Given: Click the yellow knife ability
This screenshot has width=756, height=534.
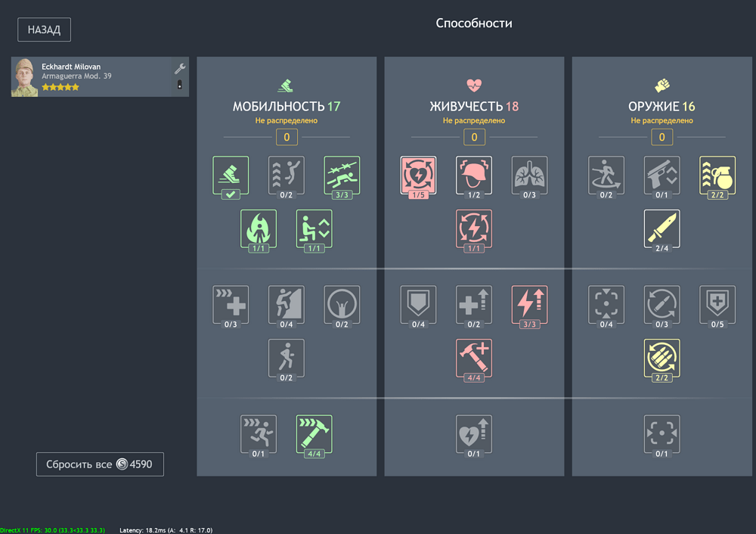Looking at the screenshot, I should pyautogui.click(x=661, y=228).
